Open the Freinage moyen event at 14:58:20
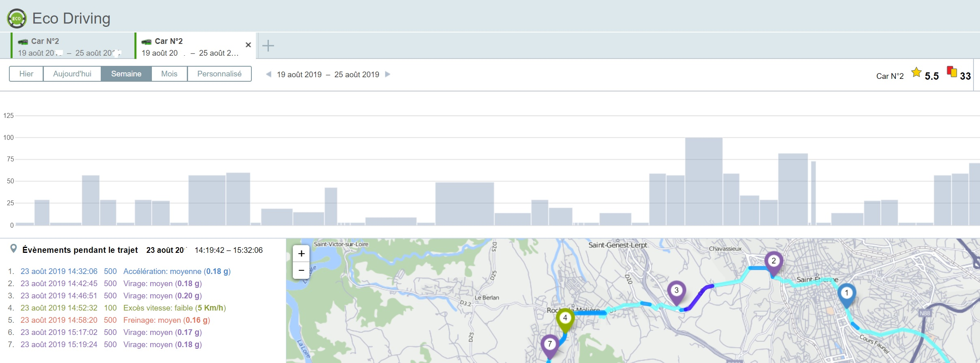 (x=166, y=320)
